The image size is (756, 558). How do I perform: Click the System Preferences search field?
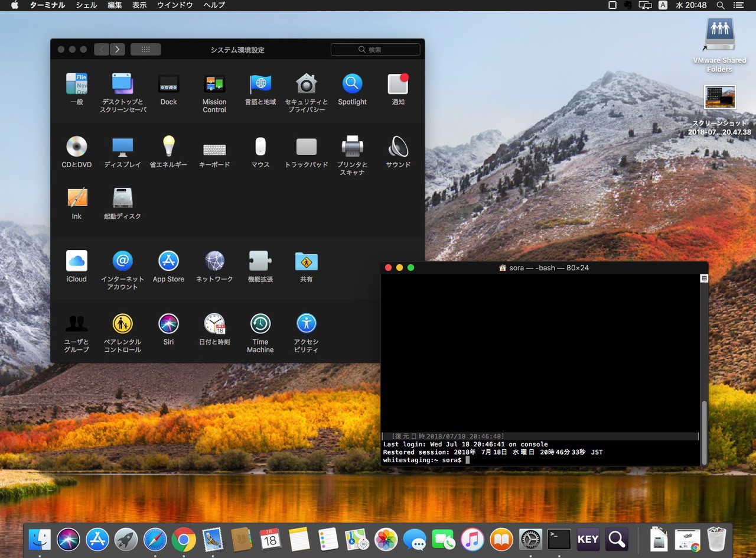coord(376,50)
